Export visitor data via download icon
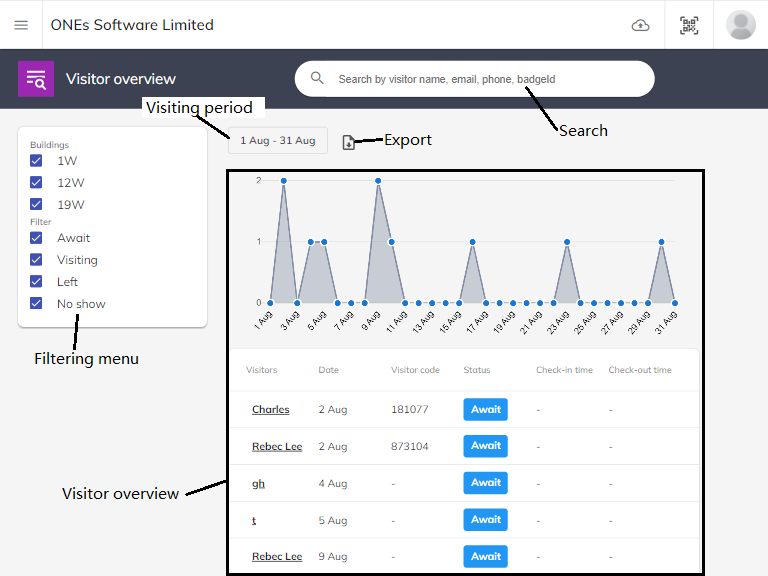 (349, 142)
